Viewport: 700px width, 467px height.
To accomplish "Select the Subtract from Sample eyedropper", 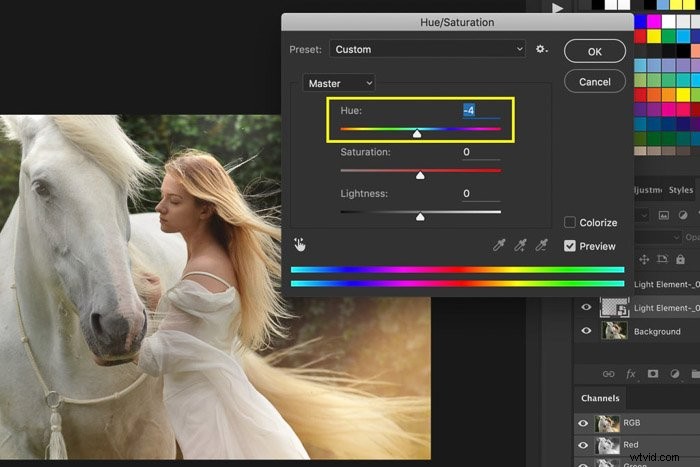I will [x=541, y=245].
